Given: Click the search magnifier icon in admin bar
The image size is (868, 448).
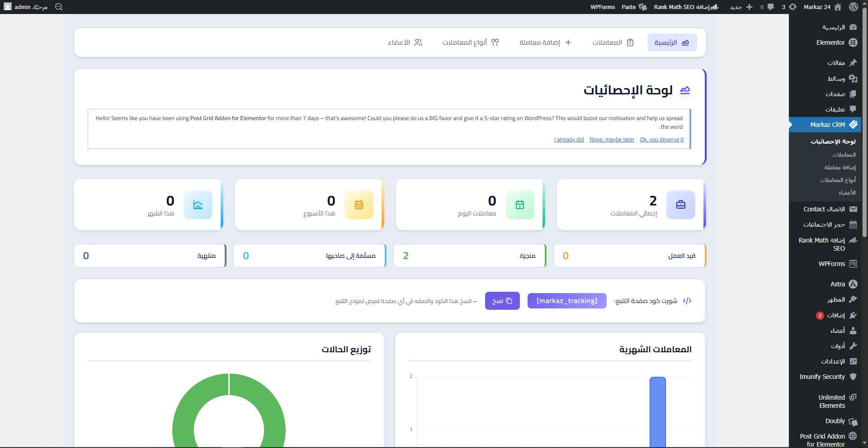Looking at the screenshot, I should click(x=59, y=7).
